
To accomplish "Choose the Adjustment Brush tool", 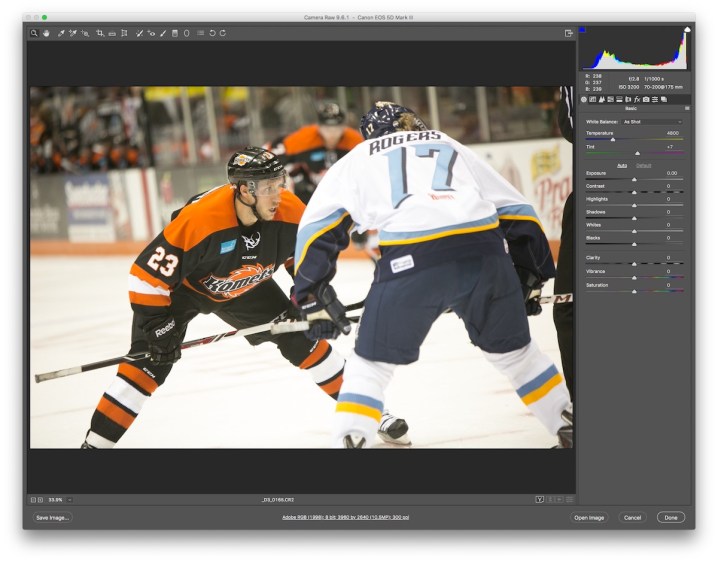I will [163, 33].
